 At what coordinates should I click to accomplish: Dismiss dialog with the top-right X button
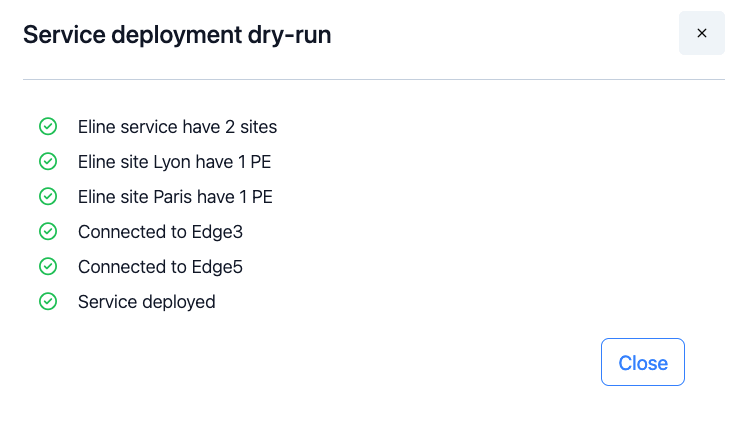(701, 34)
